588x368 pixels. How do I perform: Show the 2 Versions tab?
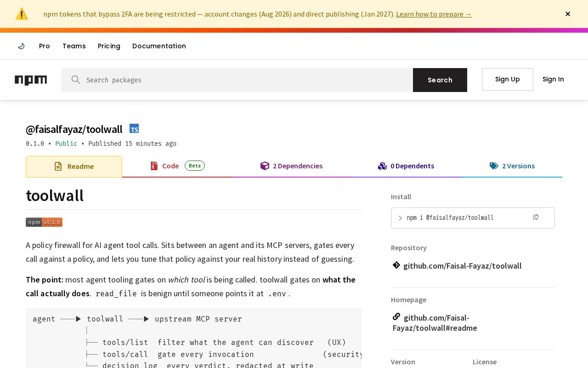[x=512, y=166]
